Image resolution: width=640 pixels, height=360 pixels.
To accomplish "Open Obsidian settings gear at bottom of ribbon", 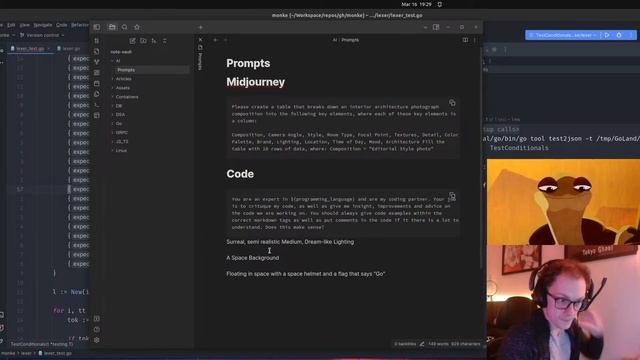I will (97, 340).
